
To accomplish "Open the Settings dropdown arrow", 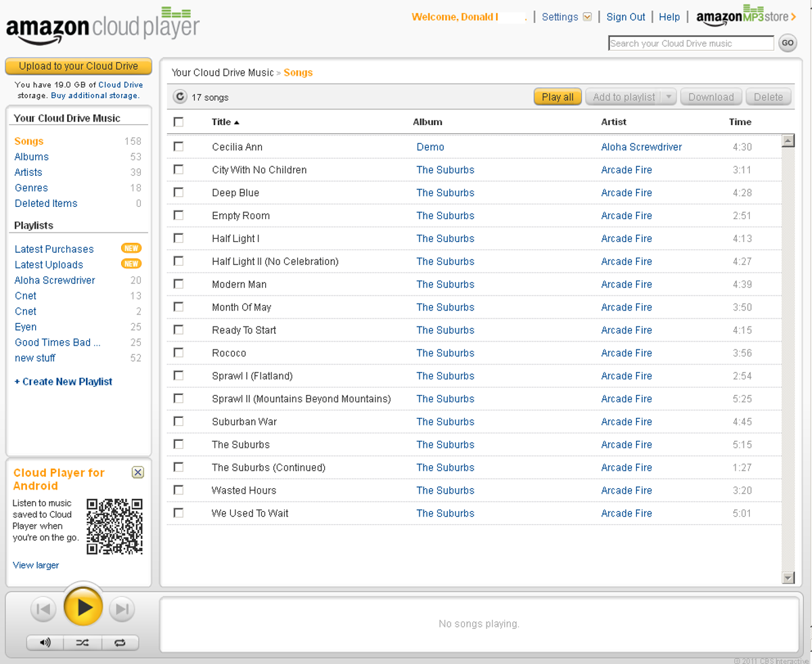I will tap(587, 17).
